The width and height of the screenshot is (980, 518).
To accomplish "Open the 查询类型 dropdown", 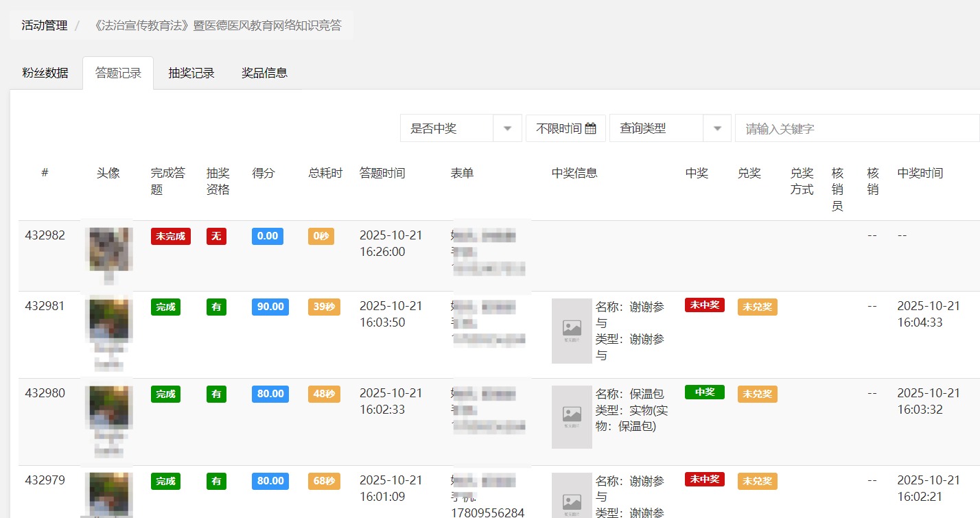I will click(670, 128).
